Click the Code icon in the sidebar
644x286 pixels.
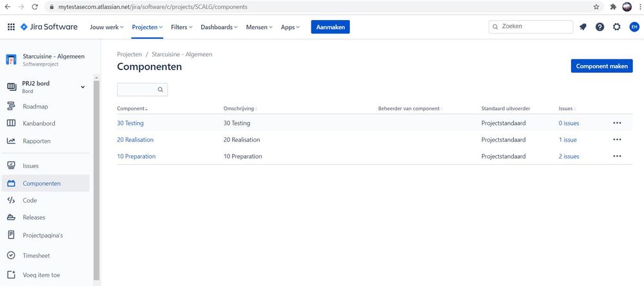coord(12,200)
